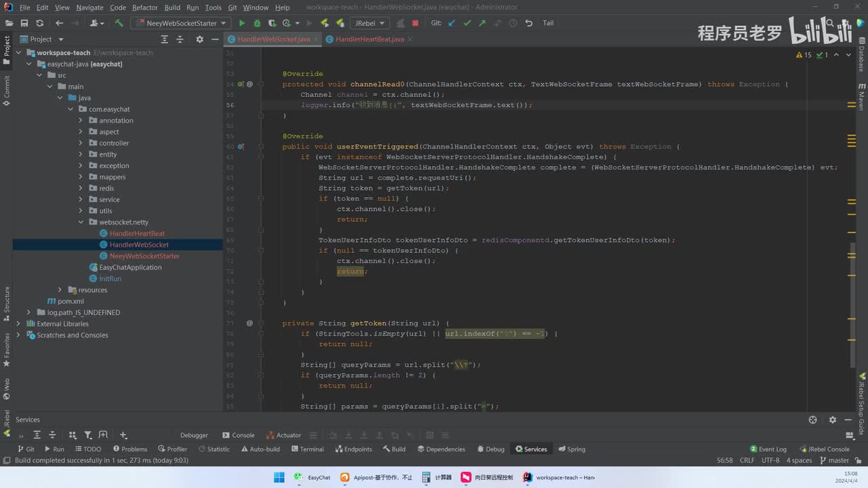Click the green Debug bug icon
This screenshot has width=868, height=488.
coord(257,23)
